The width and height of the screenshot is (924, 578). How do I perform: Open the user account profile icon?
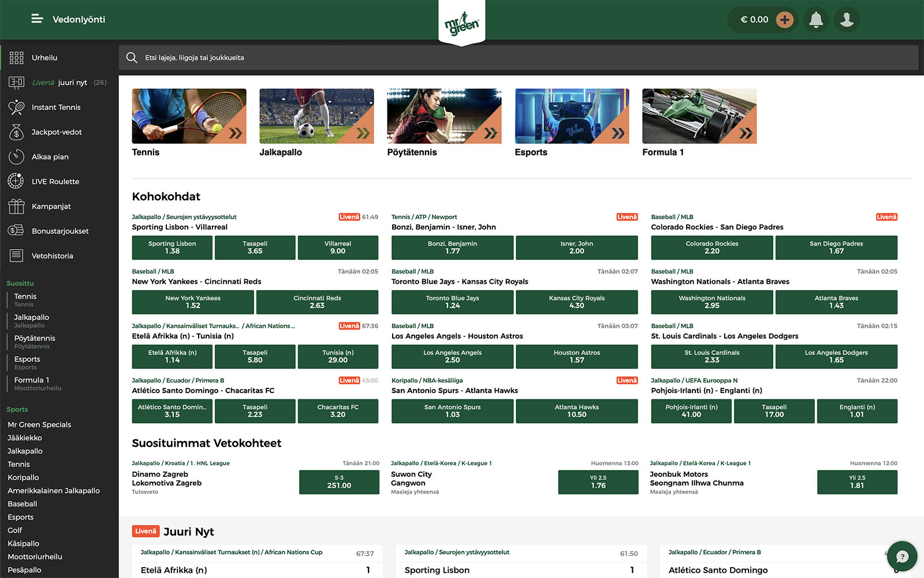click(847, 20)
